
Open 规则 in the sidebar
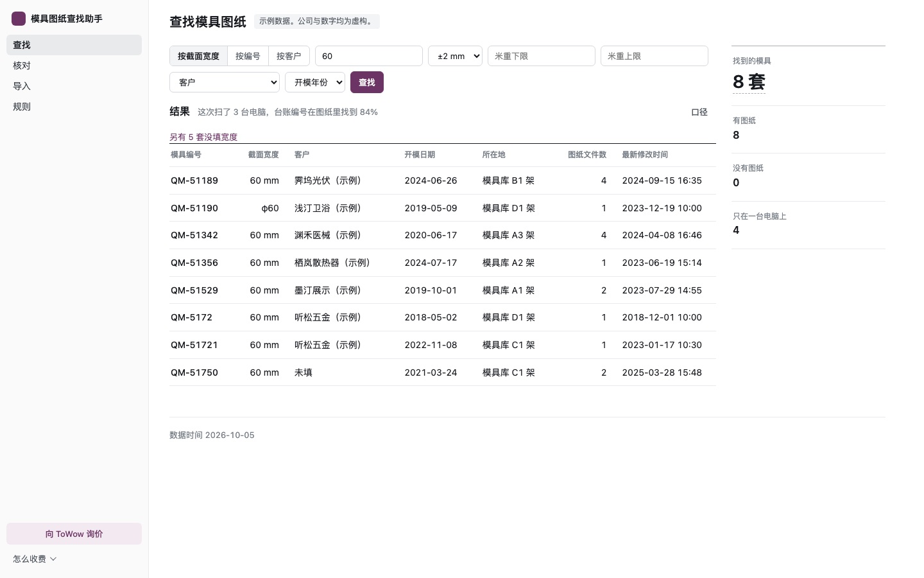[74, 107]
